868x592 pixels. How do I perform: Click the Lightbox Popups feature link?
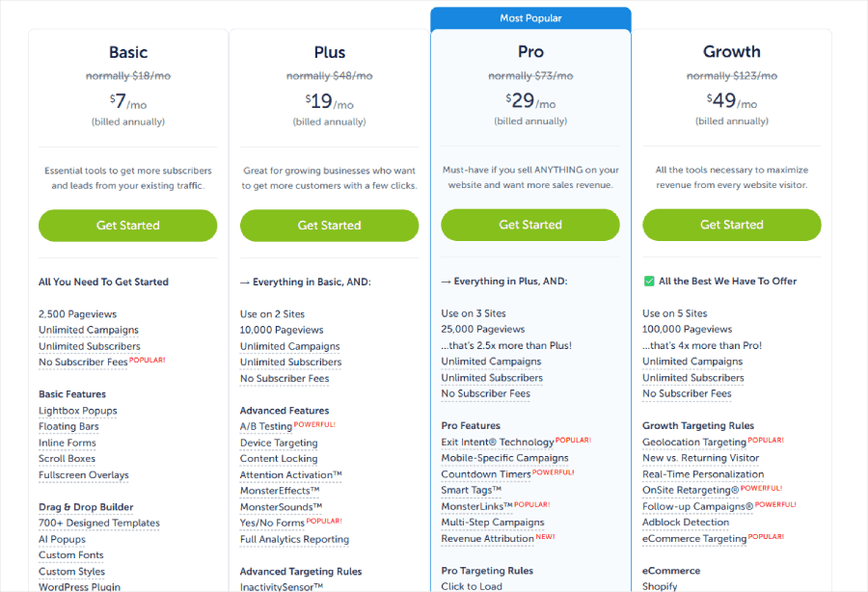coord(77,410)
